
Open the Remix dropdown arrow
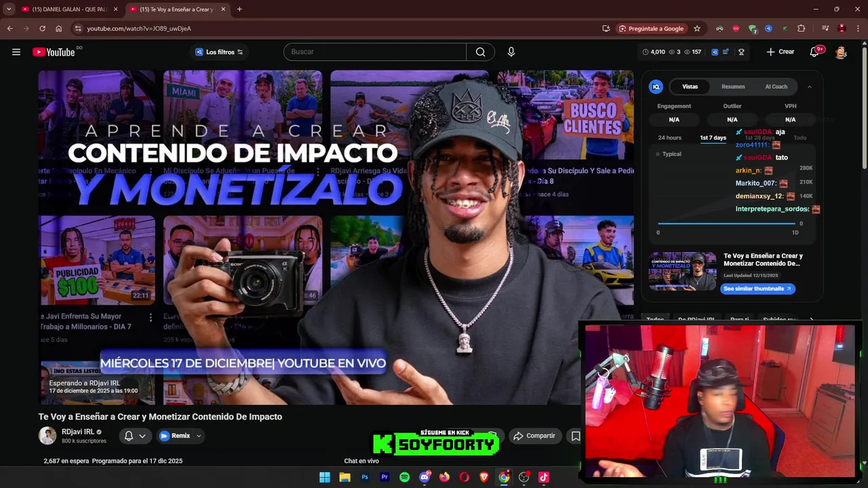pyautogui.click(x=199, y=436)
